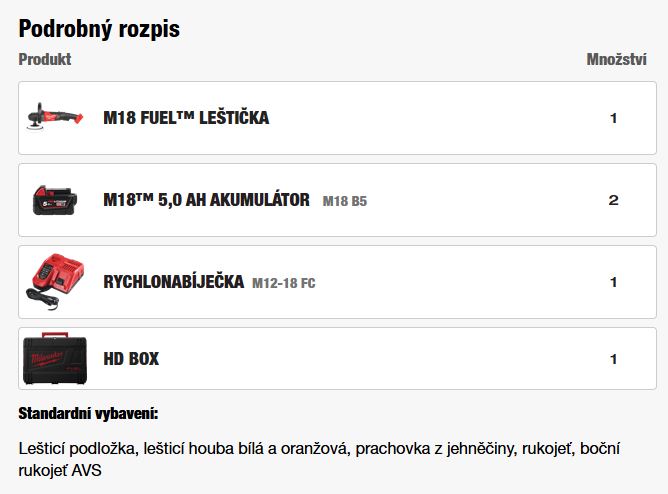Click the red charger product image
This screenshot has height=494, width=668.
coord(55,281)
